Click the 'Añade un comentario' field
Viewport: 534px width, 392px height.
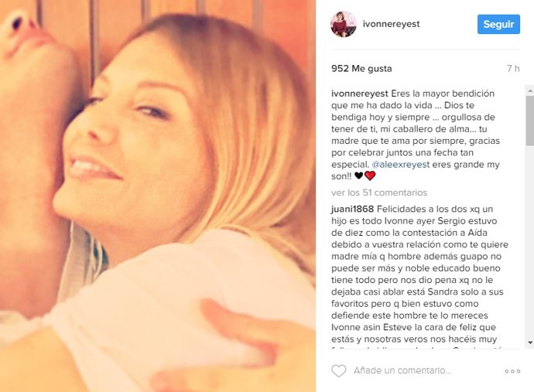coord(402,370)
